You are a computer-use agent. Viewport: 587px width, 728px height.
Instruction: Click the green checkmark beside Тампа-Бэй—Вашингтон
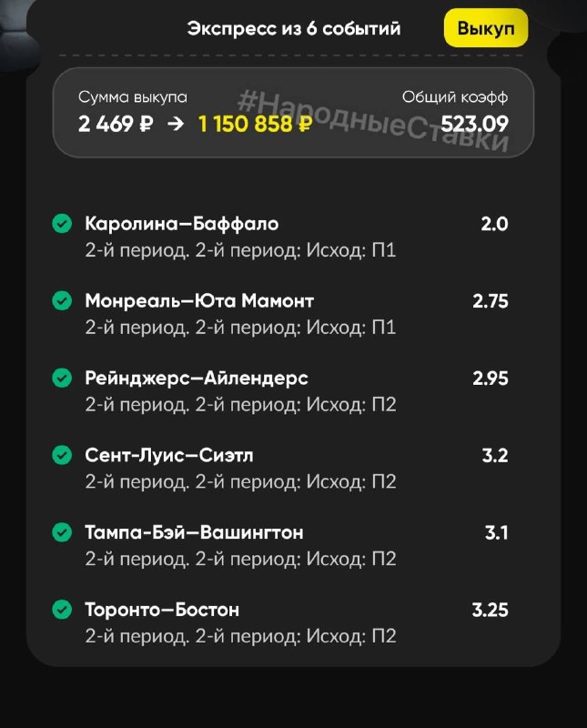[x=62, y=531]
